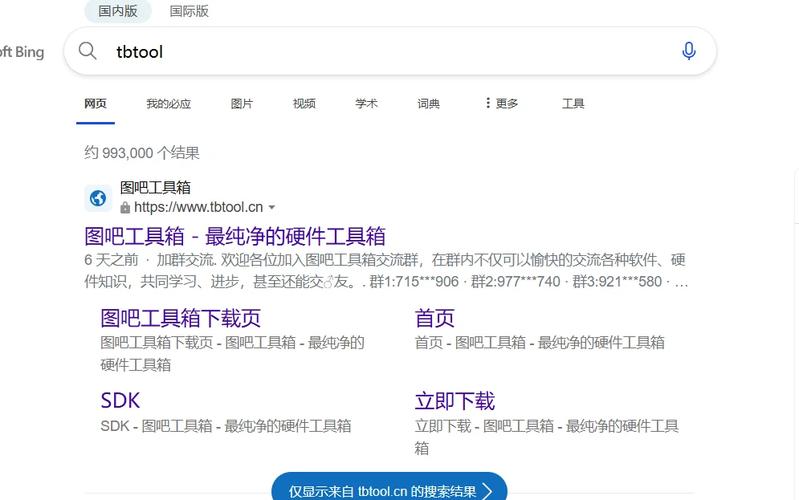This screenshot has width=799, height=500.
Task: Focus the search box containing tbtool
Action: click(x=390, y=51)
